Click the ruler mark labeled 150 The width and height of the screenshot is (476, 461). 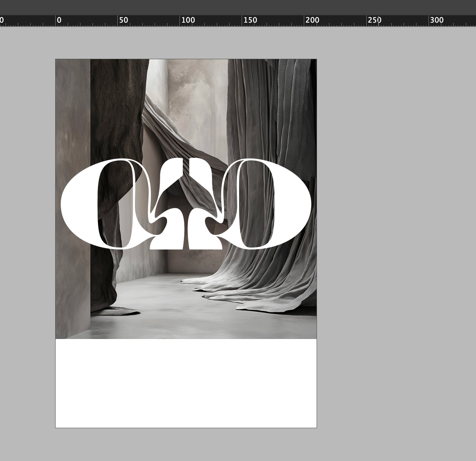[x=250, y=20]
